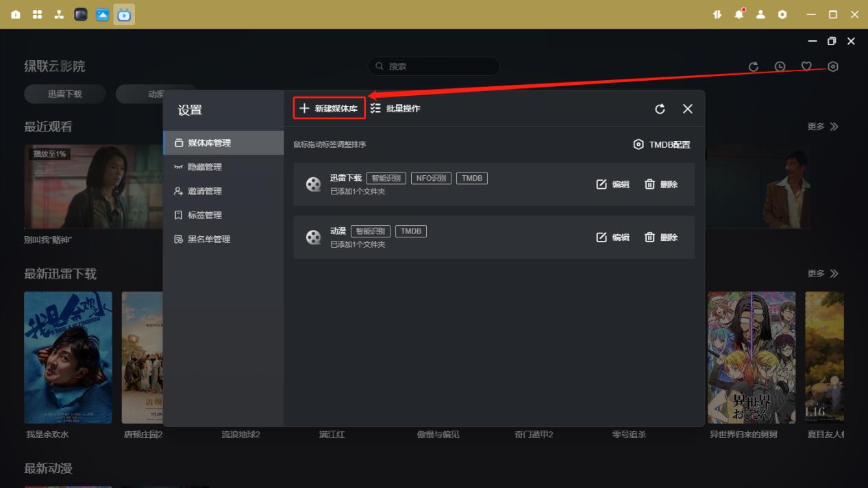The image size is (868, 488).
Task: Click the refresh icon near the top right
Action: coord(754,66)
